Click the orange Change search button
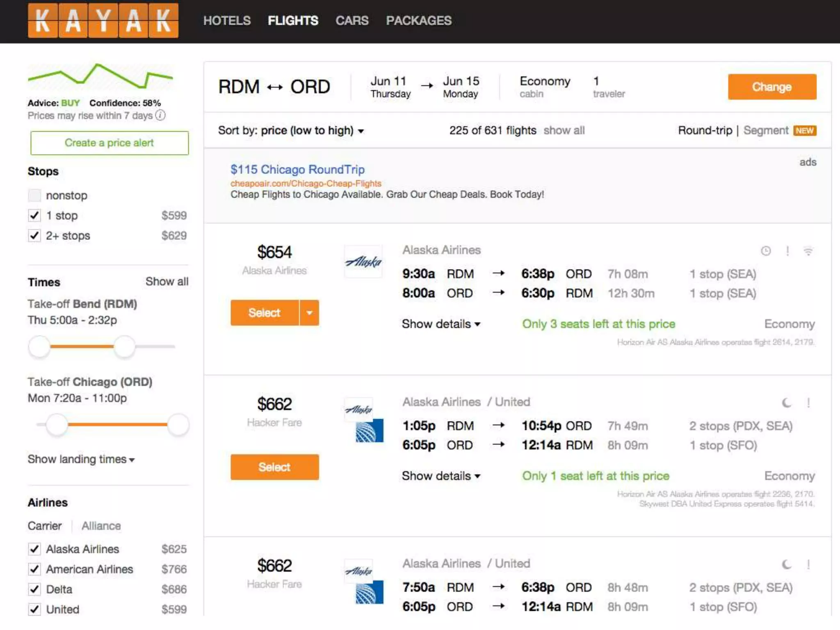This screenshot has width=840, height=630. 772,87
